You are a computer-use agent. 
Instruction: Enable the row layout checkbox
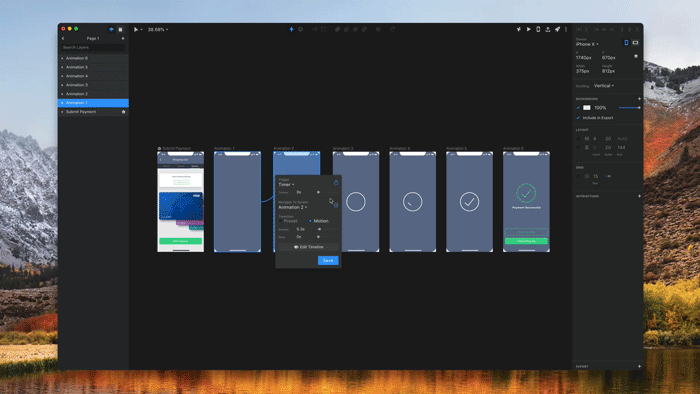coord(579,148)
